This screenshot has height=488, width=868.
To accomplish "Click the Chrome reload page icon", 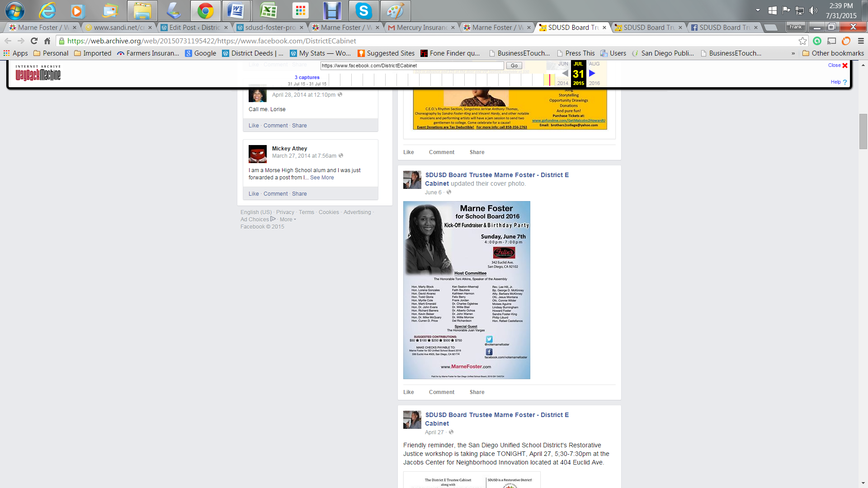I will pyautogui.click(x=34, y=41).
